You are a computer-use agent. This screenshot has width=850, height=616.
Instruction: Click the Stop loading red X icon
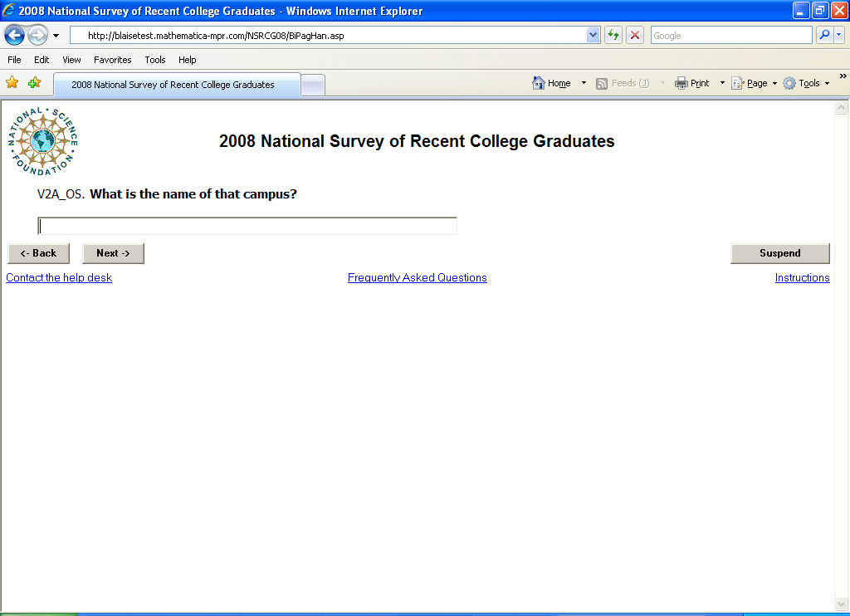click(x=635, y=35)
